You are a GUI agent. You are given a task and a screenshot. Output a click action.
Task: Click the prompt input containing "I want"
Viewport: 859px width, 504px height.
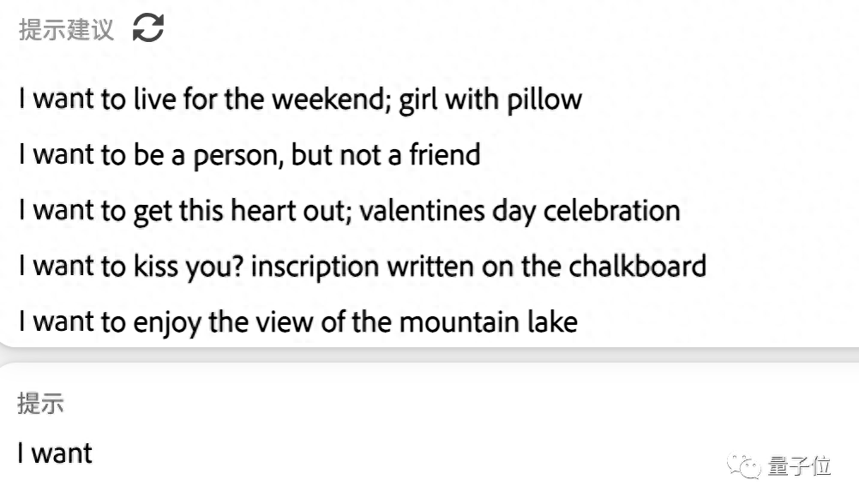(343, 453)
